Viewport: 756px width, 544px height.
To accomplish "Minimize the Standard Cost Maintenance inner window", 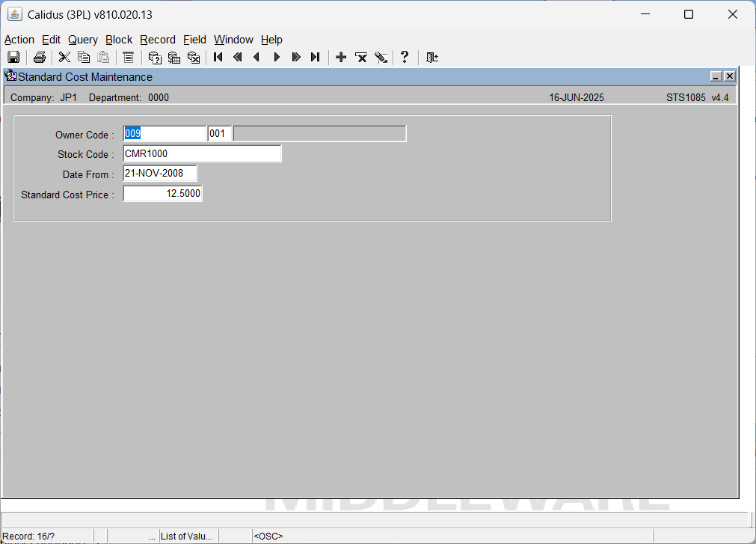I will [x=716, y=76].
